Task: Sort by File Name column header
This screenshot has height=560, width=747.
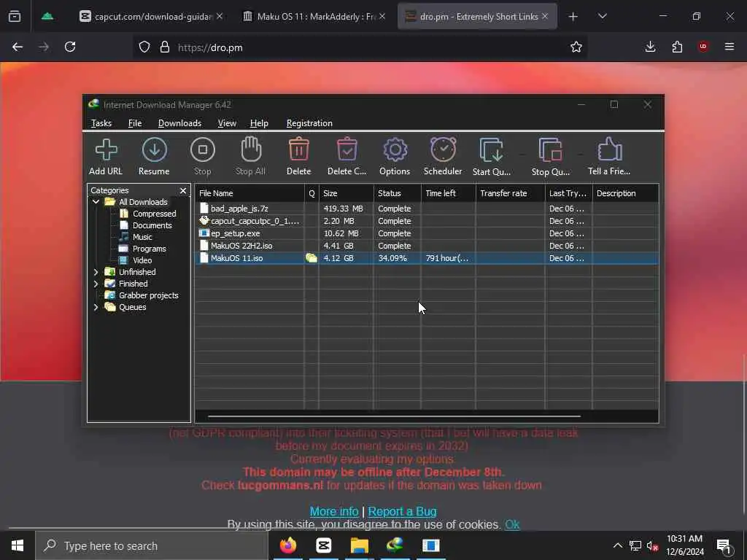Action: (x=249, y=193)
